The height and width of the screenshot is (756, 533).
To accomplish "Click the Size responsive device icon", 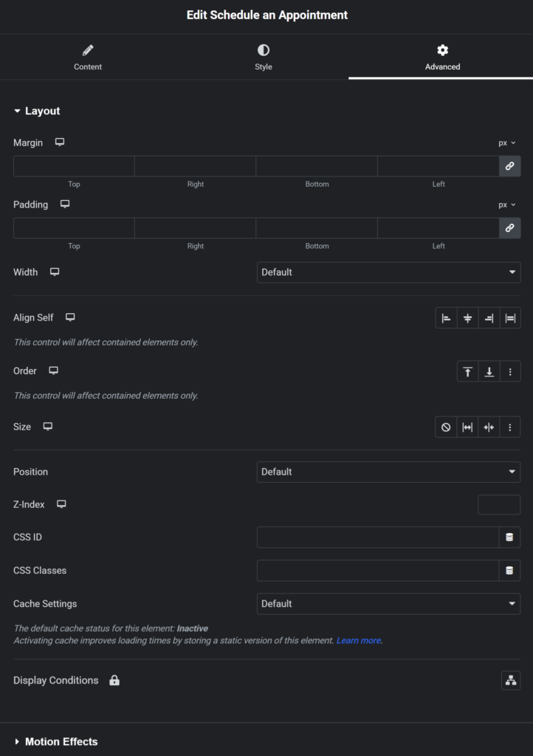I will [48, 426].
